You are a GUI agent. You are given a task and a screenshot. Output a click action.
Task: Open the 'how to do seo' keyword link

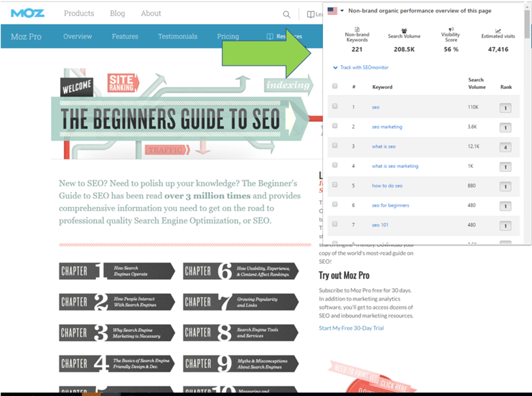click(x=387, y=186)
